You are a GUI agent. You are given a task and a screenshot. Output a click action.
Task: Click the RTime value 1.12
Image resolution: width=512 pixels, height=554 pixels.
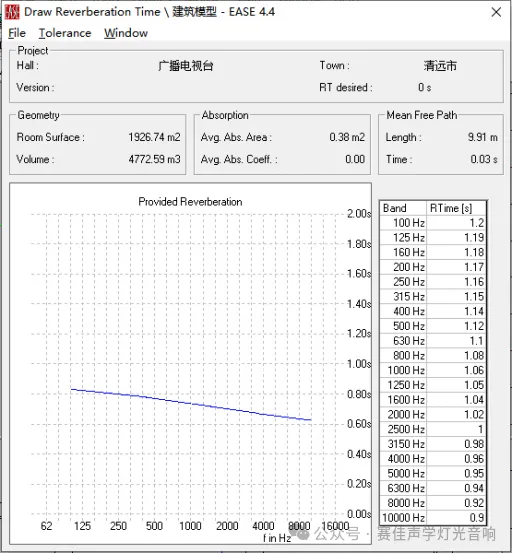(x=474, y=326)
